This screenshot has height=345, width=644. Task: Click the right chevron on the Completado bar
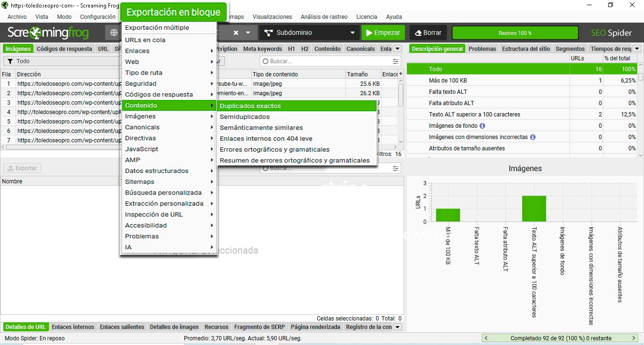634,338
